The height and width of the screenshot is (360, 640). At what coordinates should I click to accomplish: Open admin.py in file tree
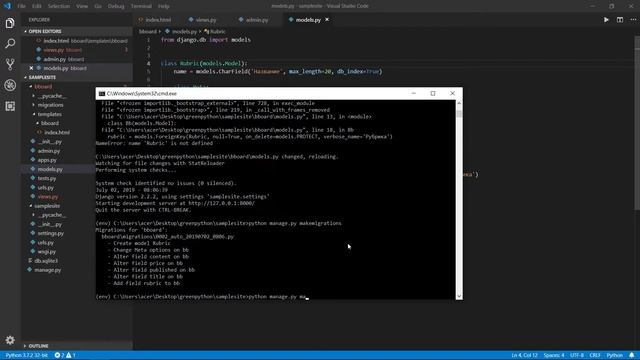pos(49,151)
